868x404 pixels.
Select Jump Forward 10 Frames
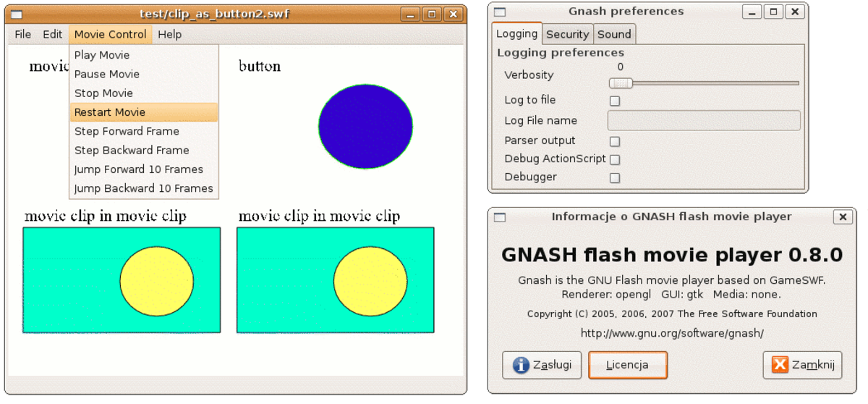coord(144,169)
